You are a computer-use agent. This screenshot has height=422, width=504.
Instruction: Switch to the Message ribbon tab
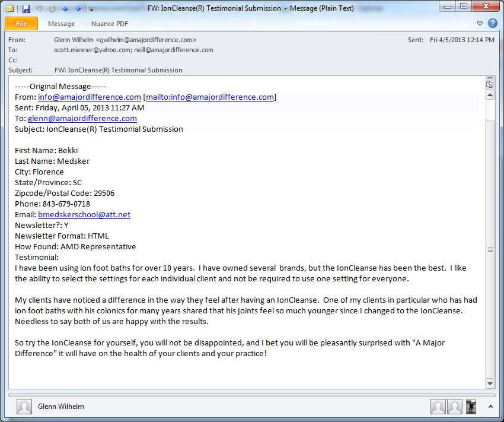[61, 24]
